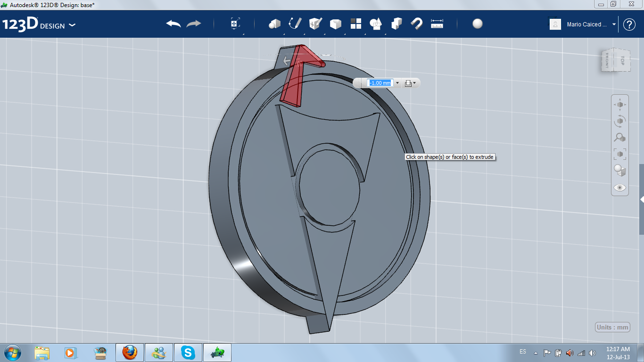Select the Measure ruler tool

(x=438, y=24)
